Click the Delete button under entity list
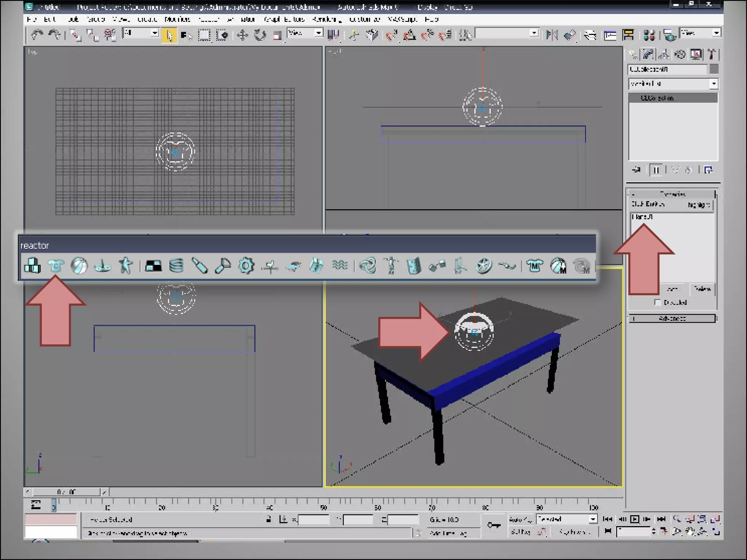Viewport: 747px width, 560px height. pyautogui.click(x=702, y=289)
